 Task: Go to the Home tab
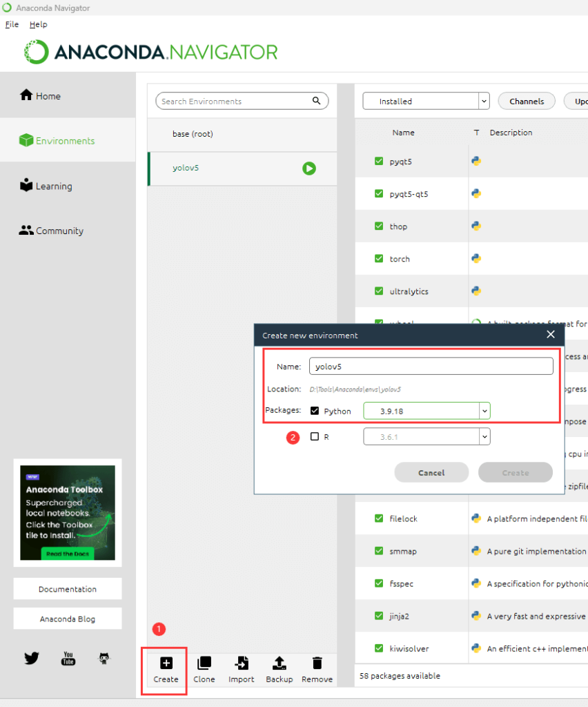click(68, 95)
